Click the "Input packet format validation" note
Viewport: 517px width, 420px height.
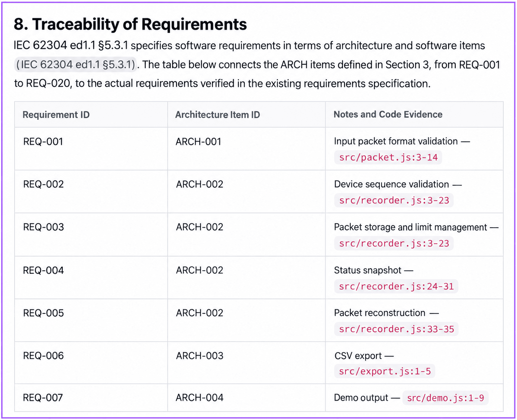[x=396, y=141]
